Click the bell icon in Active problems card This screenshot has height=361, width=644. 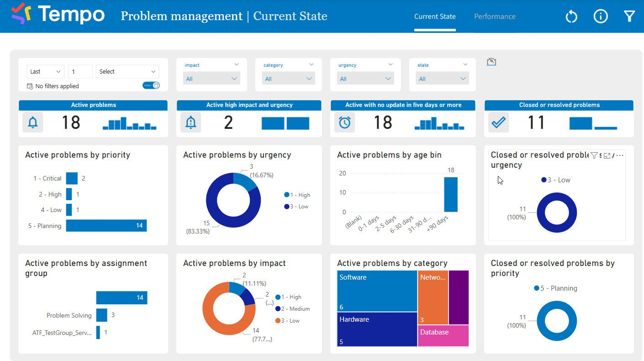[x=33, y=122]
